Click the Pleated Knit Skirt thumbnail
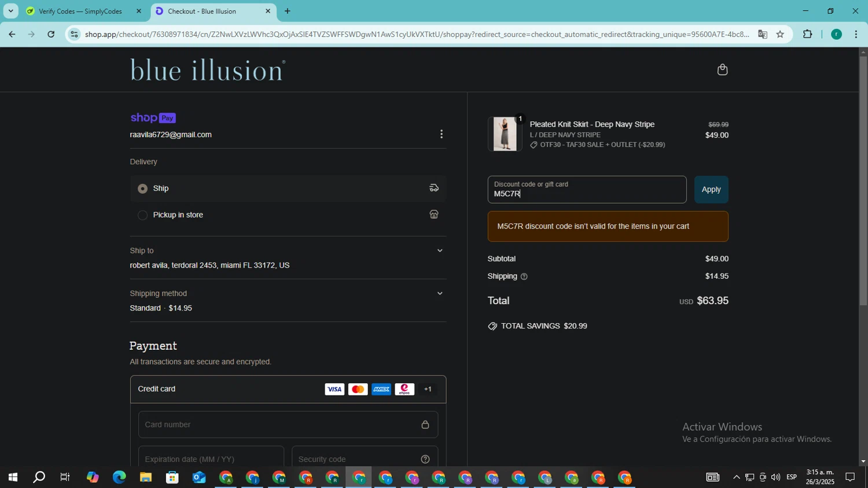 [505, 134]
